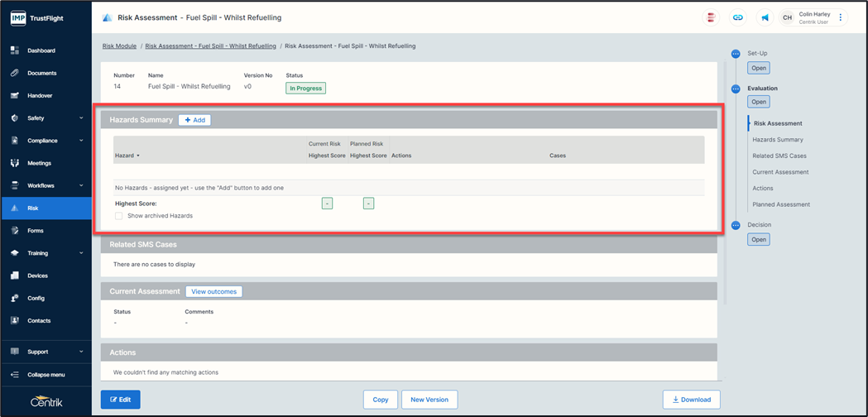Click the Dashboard icon in sidebar
The height and width of the screenshot is (417, 868).
pyautogui.click(x=15, y=50)
